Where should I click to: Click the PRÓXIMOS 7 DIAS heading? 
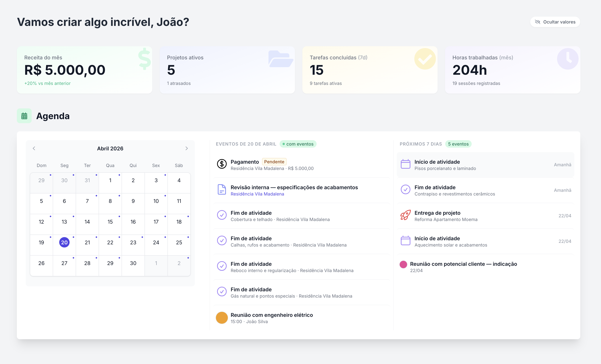pyautogui.click(x=421, y=144)
